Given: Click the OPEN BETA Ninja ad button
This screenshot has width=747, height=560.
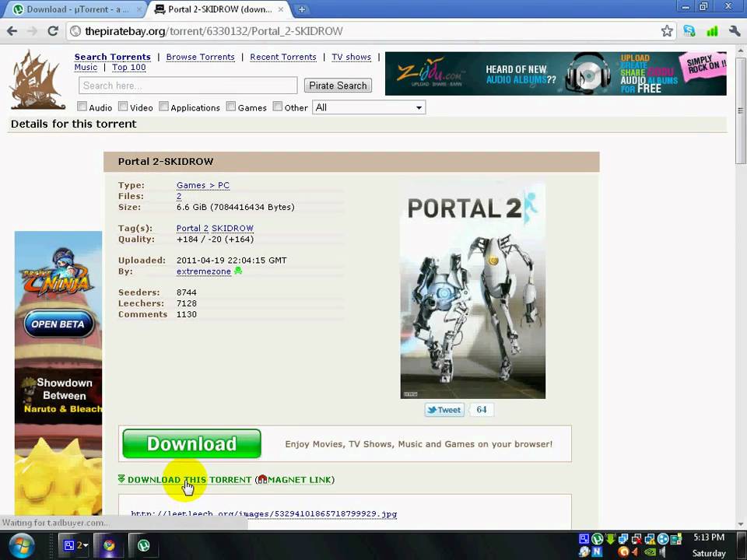Looking at the screenshot, I should pyautogui.click(x=58, y=324).
